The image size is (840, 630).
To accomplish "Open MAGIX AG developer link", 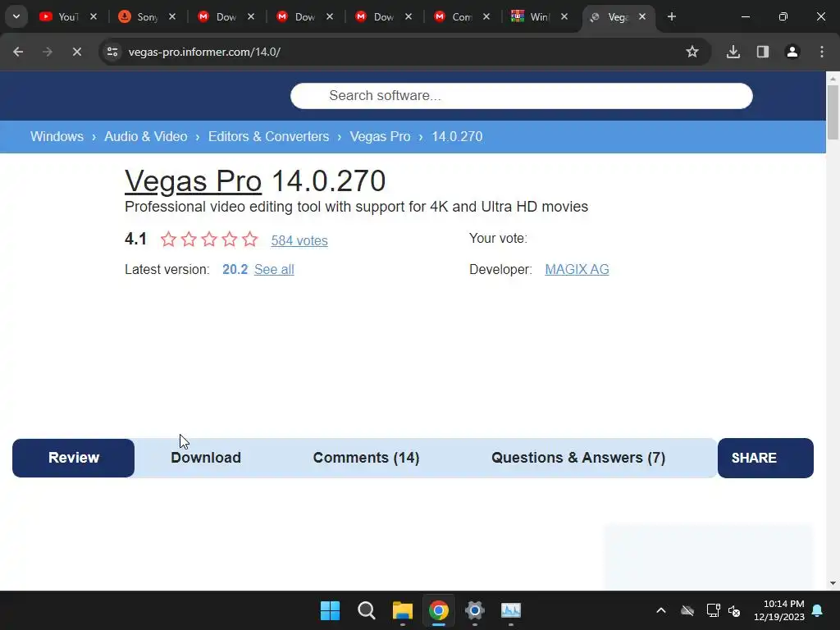I will (x=577, y=269).
